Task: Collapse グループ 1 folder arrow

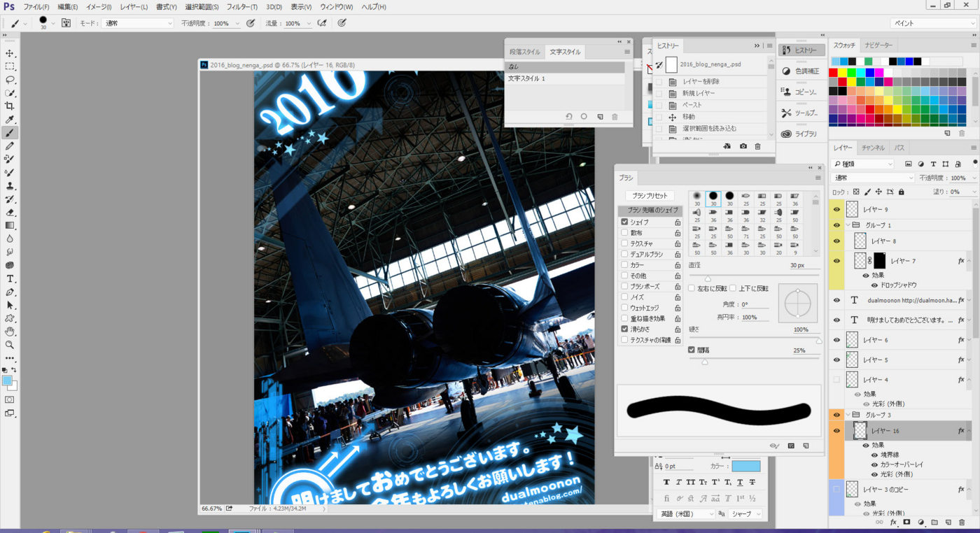Action: coord(848,225)
